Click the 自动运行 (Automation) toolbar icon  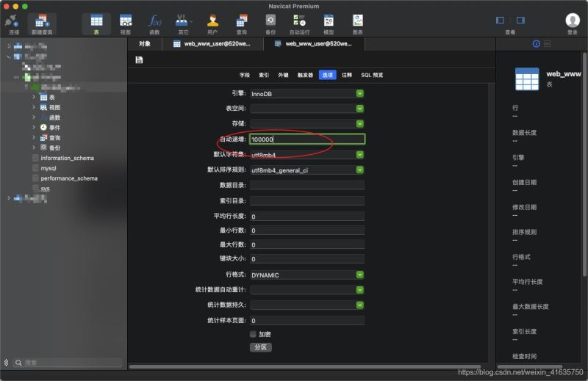[299, 23]
